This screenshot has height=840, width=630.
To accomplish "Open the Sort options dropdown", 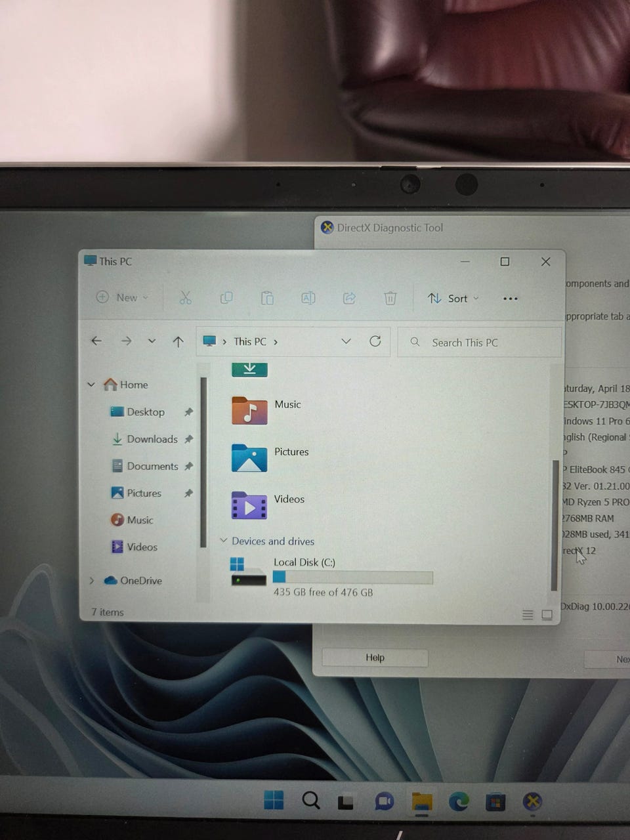I will (x=453, y=299).
